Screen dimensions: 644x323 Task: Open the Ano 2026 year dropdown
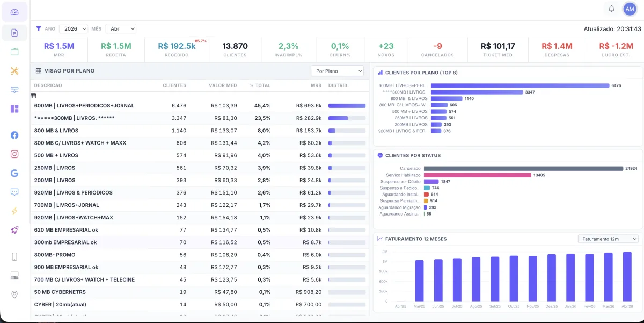tap(74, 28)
